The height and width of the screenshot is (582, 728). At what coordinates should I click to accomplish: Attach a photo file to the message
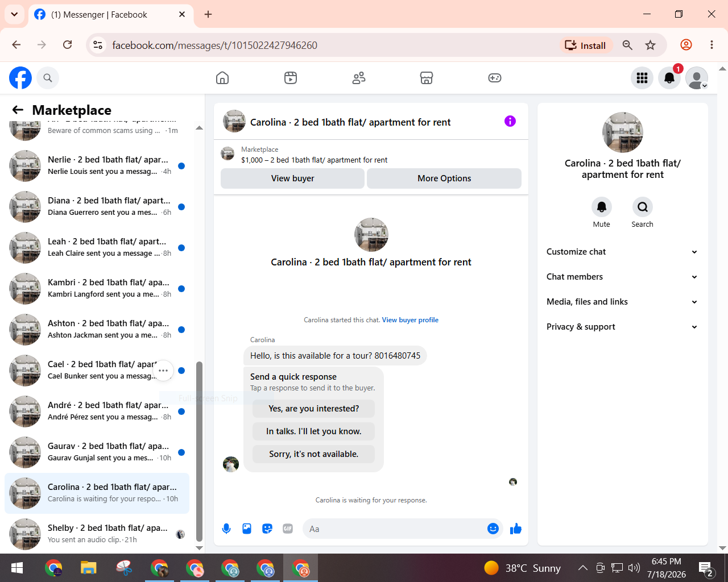247,529
